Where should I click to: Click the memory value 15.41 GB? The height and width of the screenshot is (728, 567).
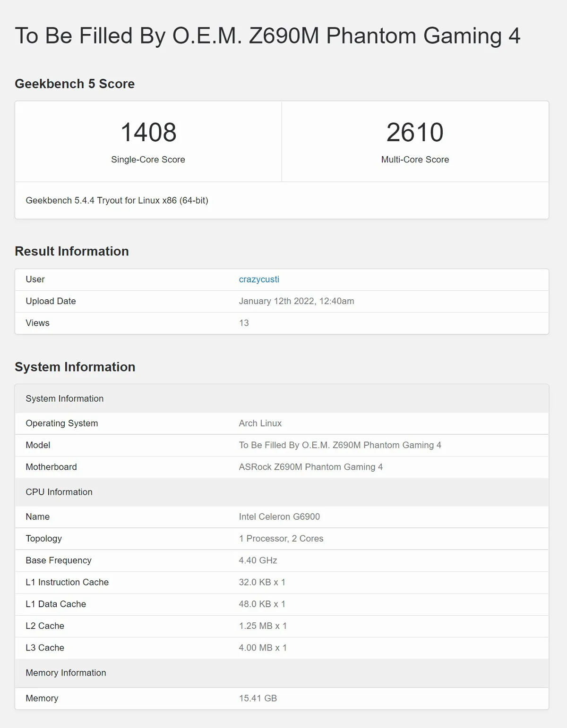[x=258, y=698]
